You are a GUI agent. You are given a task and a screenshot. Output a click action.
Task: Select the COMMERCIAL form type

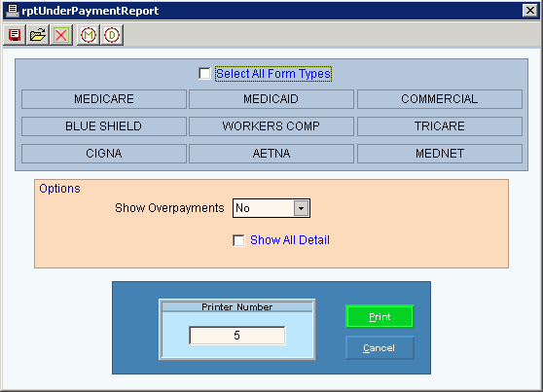pos(440,99)
